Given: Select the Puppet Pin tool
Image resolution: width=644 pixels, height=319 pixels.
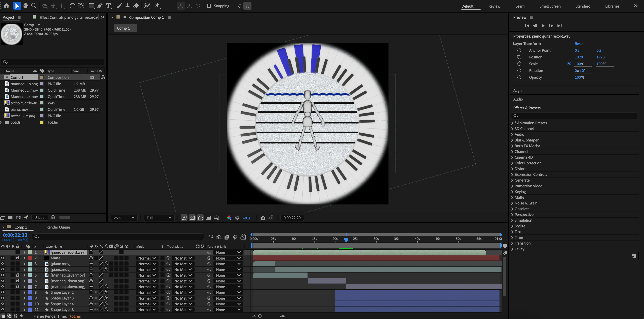Looking at the screenshot, I should tap(158, 6).
